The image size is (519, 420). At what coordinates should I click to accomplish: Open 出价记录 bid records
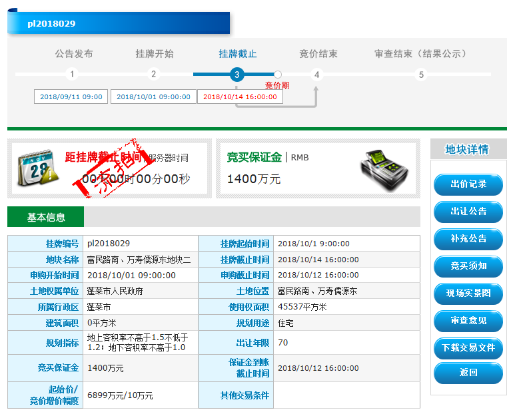(468, 184)
